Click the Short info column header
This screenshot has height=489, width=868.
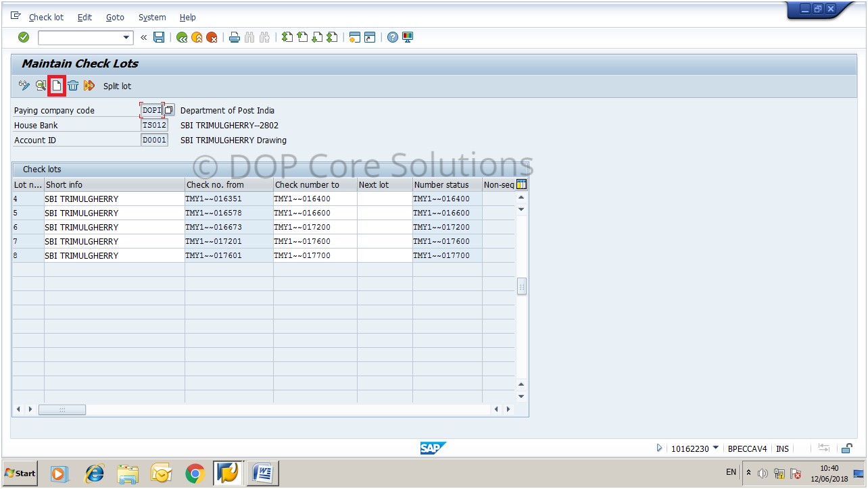(114, 184)
